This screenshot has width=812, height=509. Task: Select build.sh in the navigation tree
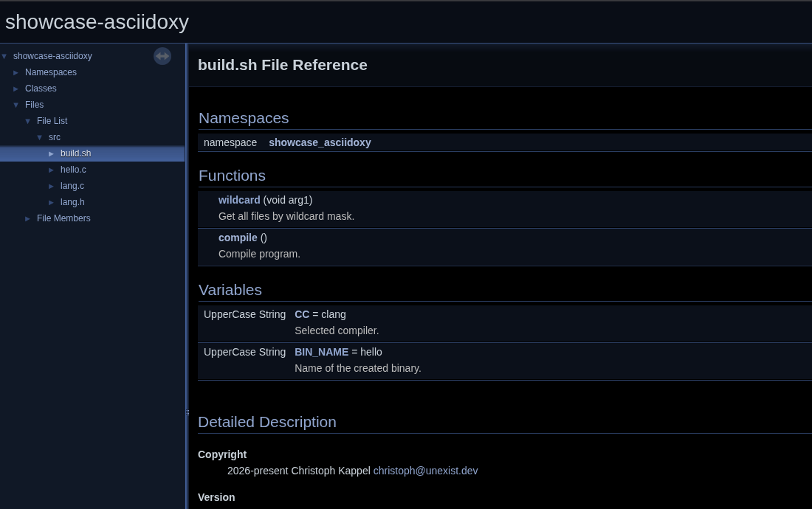click(x=75, y=153)
